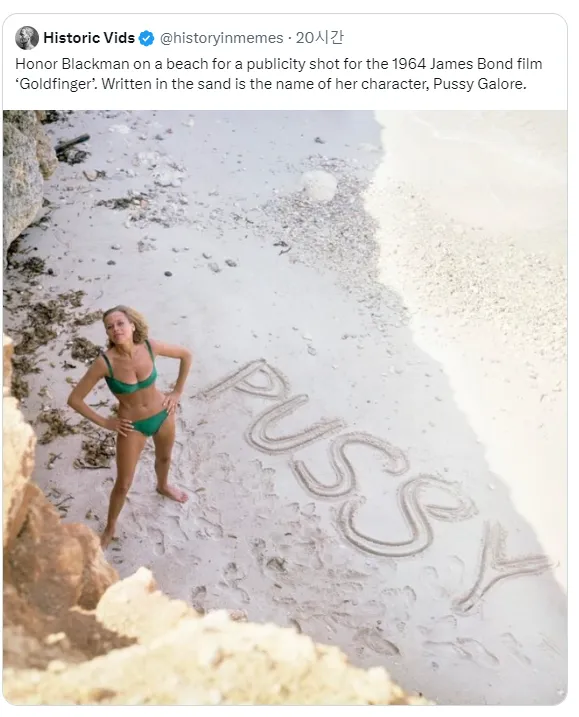Screen dimensions: 579x717
Task: Click the round pale stone near the pebbles
Action: [x=319, y=185]
